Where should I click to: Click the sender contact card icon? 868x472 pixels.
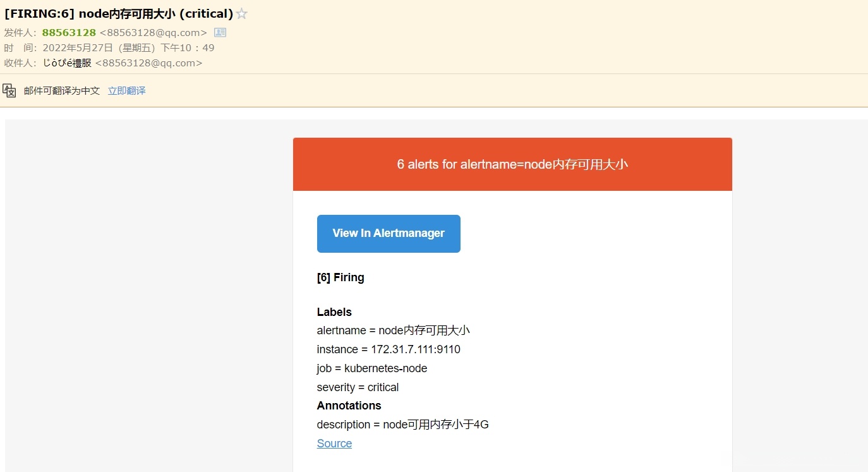220,32
